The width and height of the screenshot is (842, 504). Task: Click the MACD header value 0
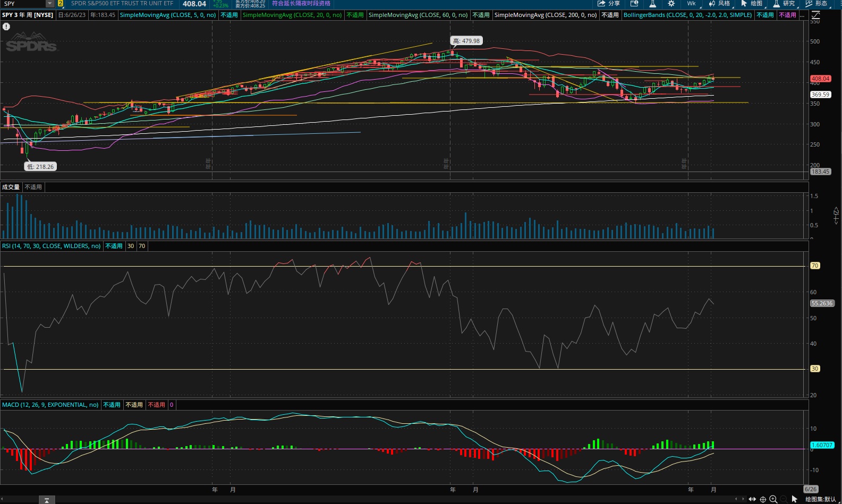[x=172, y=405]
